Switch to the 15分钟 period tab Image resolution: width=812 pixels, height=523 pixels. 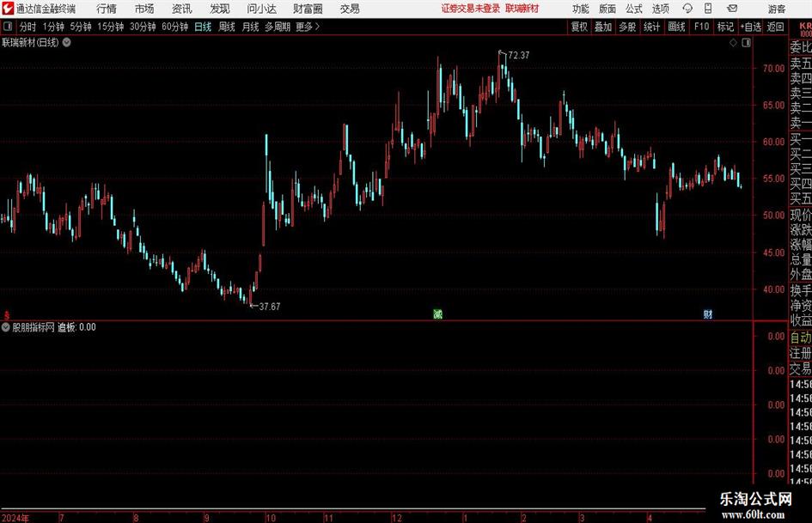point(111,27)
